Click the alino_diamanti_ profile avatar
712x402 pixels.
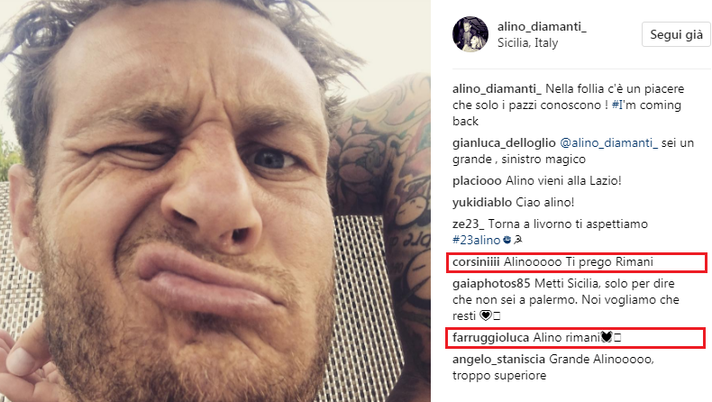tap(470, 35)
